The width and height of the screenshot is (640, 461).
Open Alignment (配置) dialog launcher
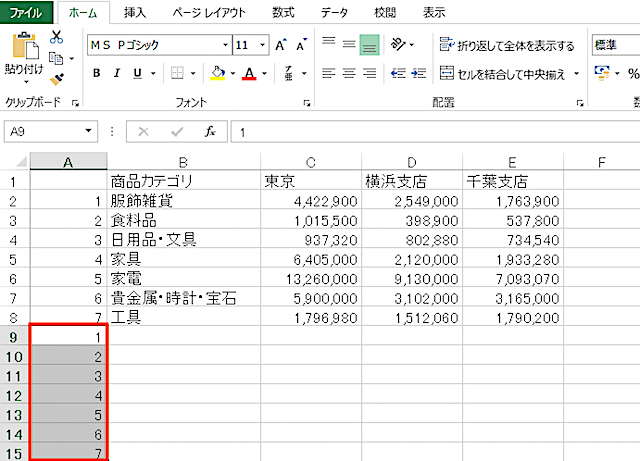(x=580, y=103)
